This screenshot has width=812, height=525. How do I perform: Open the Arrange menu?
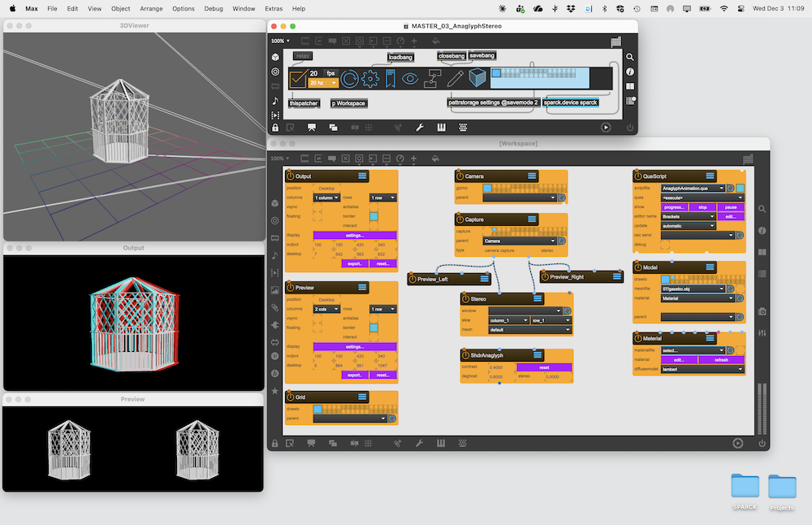(151, 8)
